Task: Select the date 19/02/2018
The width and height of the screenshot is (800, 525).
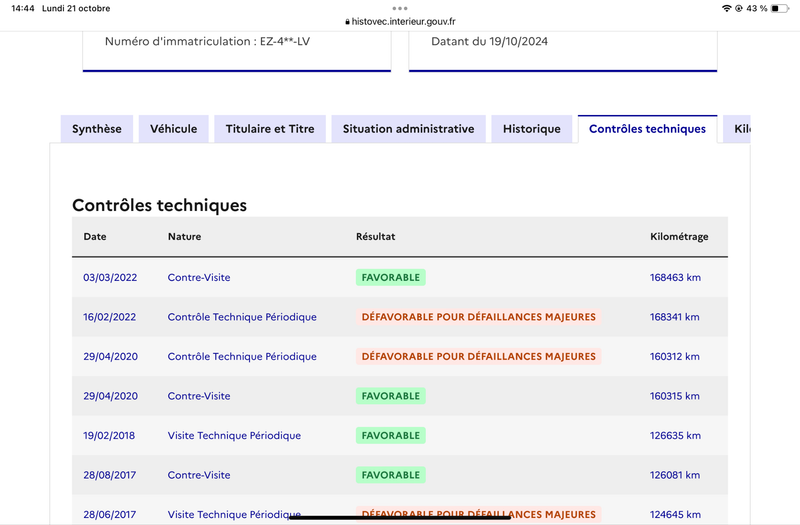Action: pyautogui.click(x=109, y=436)
